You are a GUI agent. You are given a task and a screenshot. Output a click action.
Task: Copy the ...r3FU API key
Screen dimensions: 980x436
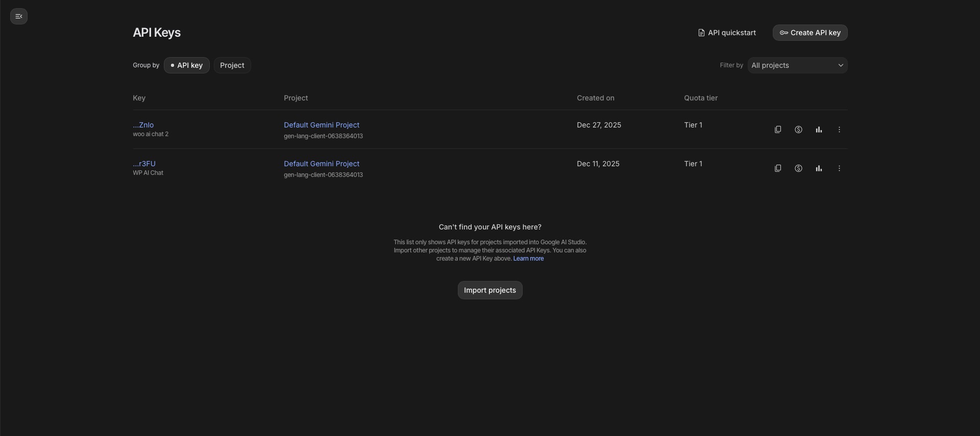point(778,168)
